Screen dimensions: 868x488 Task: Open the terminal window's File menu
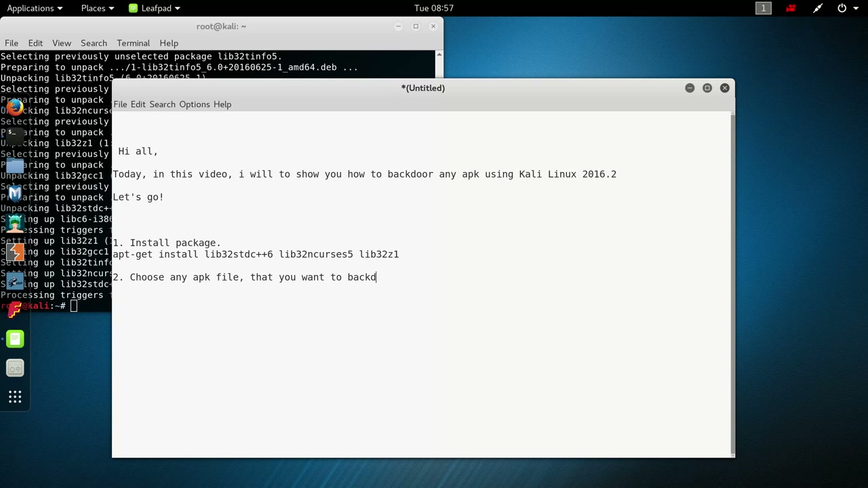click(12, 43)
